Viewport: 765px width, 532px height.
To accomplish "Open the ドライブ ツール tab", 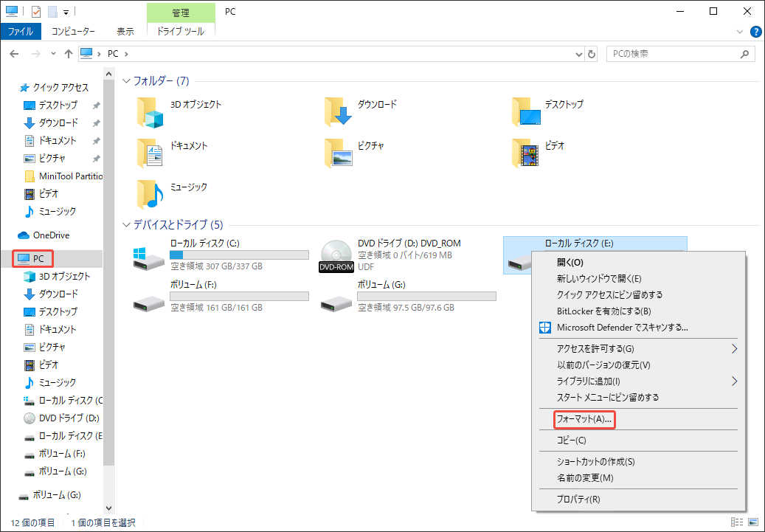I will click(181, 31).
